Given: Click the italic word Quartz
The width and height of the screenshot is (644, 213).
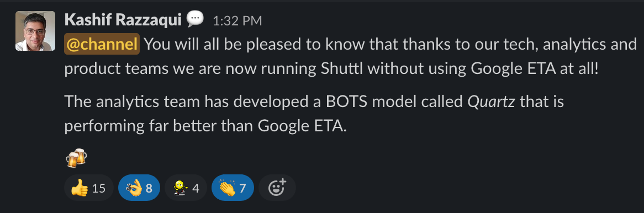Looking at the screenshot, I should [492, 102].
